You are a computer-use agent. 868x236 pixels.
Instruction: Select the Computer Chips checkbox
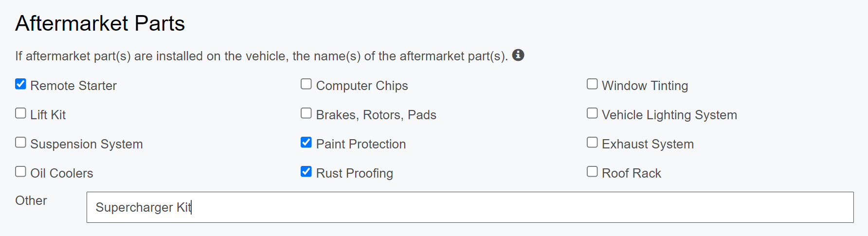coord(306,84)
